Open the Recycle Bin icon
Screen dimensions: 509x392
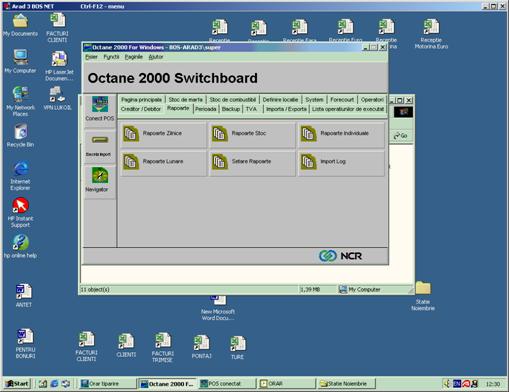point(20,136)
